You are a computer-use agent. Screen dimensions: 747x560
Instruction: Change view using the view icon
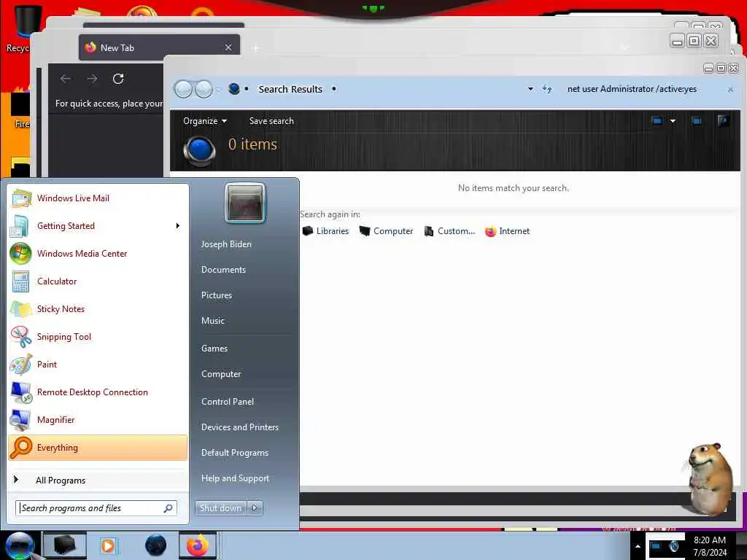[x=657, y=121]
